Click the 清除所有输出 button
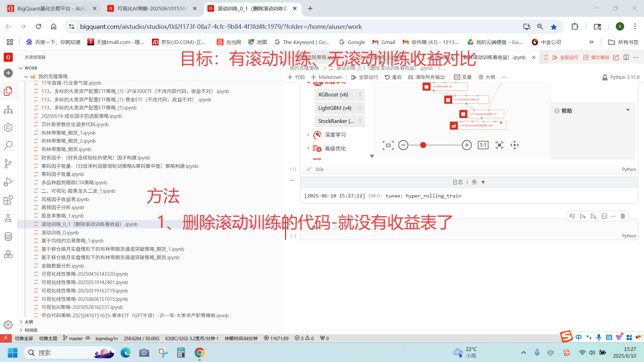Image resolution: width=644 pixels, height=362 pixels. tap(426, 77)
